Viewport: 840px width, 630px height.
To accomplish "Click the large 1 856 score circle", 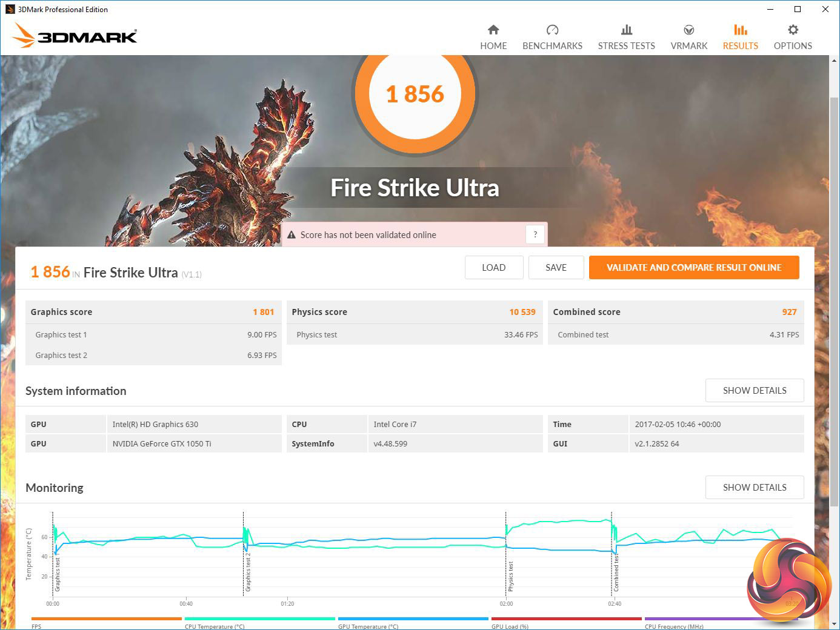I will pos(415,94).
